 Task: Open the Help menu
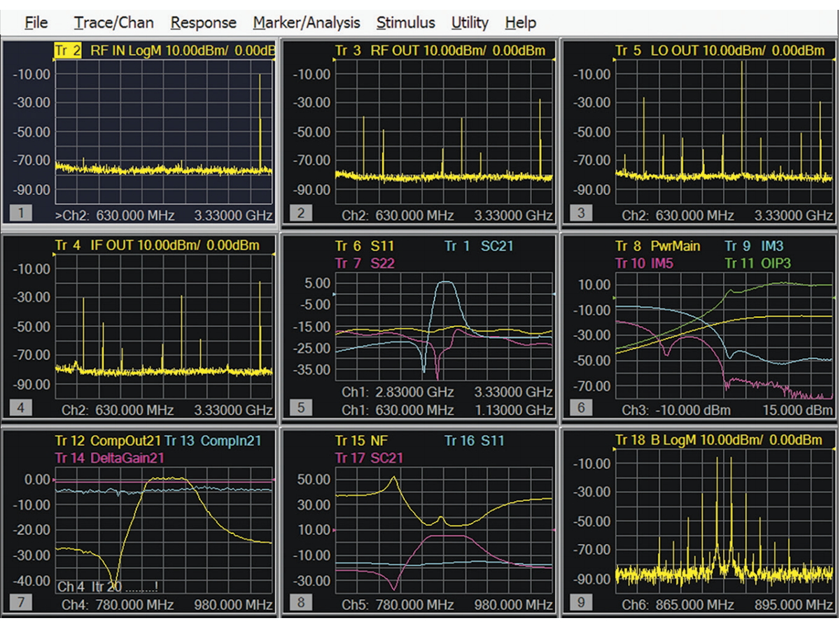click(520, 22)
